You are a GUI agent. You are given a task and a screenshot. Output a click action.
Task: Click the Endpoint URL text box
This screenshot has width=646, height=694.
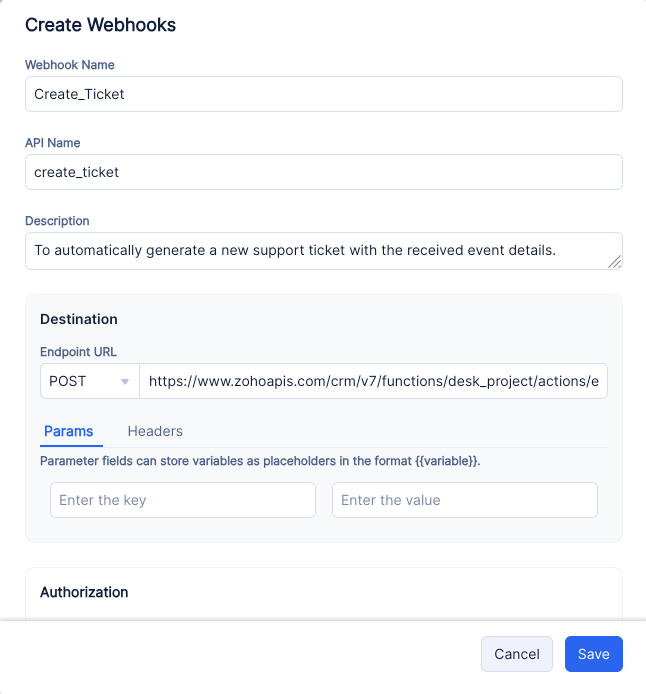point(373,381)
